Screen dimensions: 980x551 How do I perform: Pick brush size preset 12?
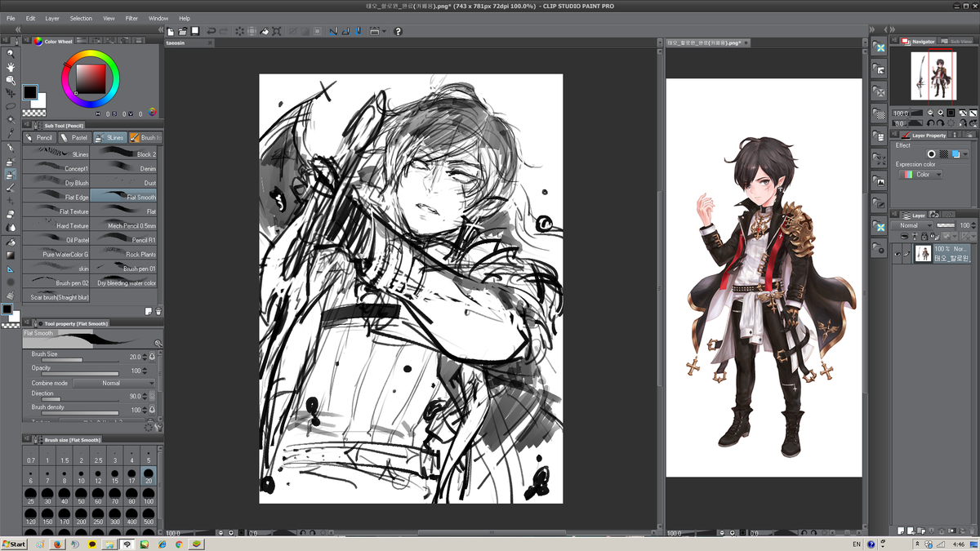coord(97,477)
